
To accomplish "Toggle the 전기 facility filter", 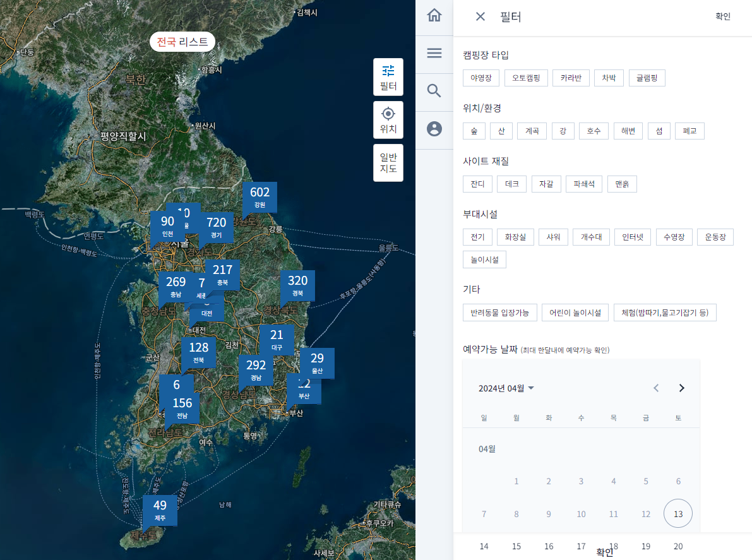I will click(478, 237).
